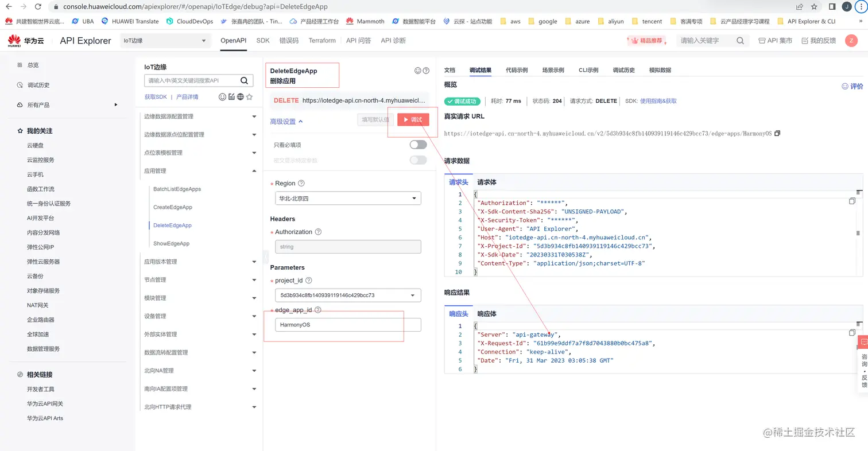This screenshot has height=451, width=868.
Task: Click the 评价 link
Action: pos(852,86)
